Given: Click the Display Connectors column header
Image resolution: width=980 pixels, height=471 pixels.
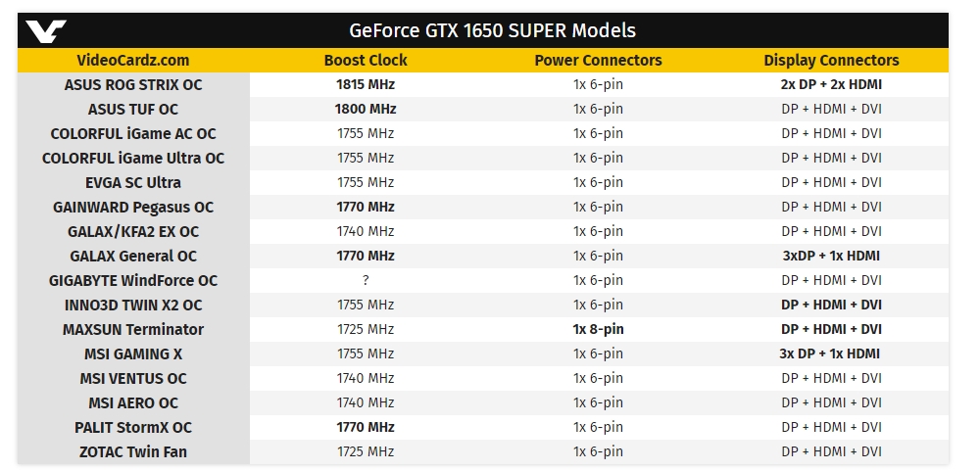Looking at the screenshot, I should pyautogui.click(x=831, y=61).
